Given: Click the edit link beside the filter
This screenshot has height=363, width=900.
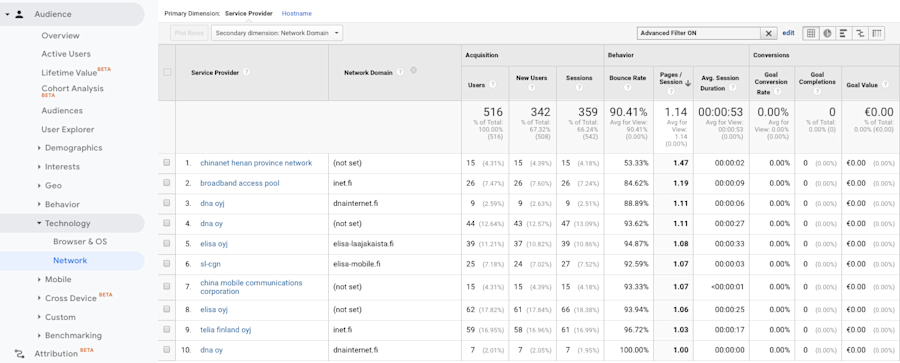Looking at the screenshot, I should (789, 33).
